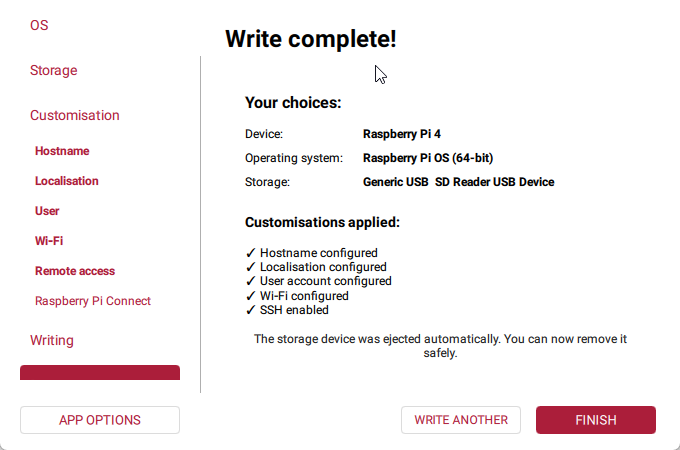680x450 pixels.
Task: Select the Customisation section in sidebar
Action: click(75, 115)
